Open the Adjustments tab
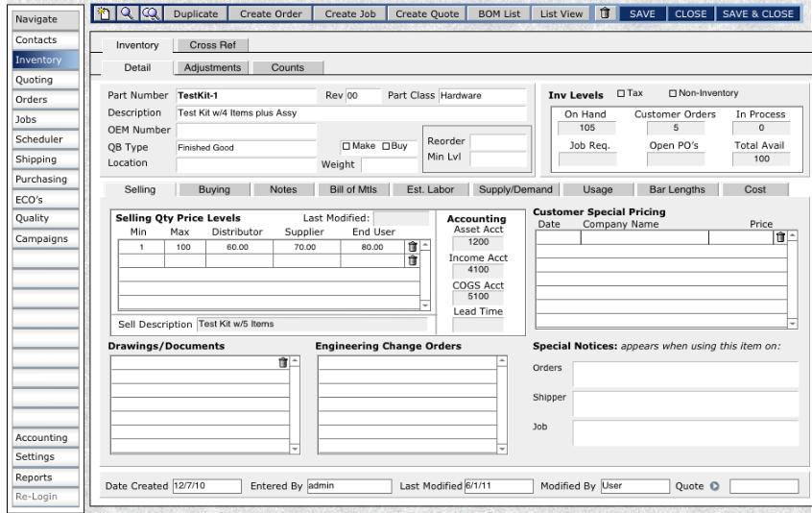Screen dimensions: 812x513 (x=212, y=68)
